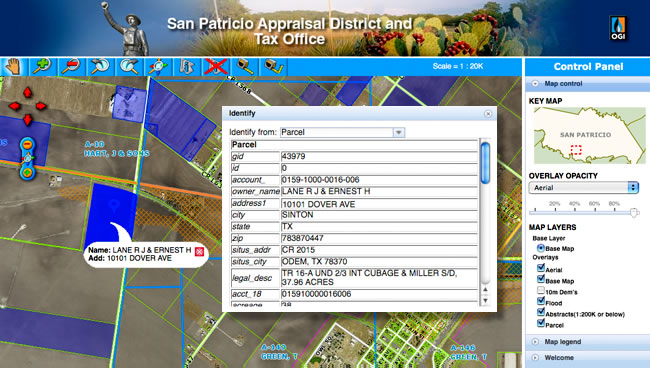Click account value 0159-1000-0016-006
Image resolution: width=650 pixels, height=368 pixels.
379,180
